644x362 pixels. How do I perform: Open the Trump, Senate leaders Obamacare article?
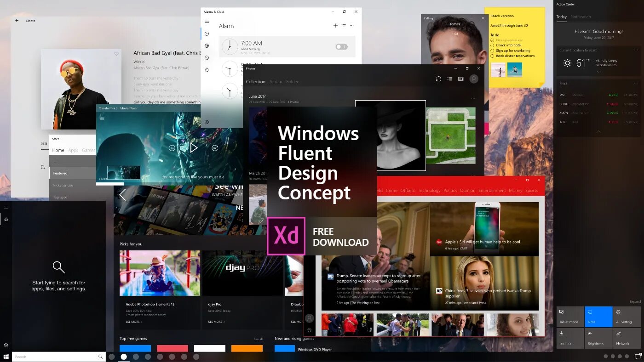click(375, 256)
